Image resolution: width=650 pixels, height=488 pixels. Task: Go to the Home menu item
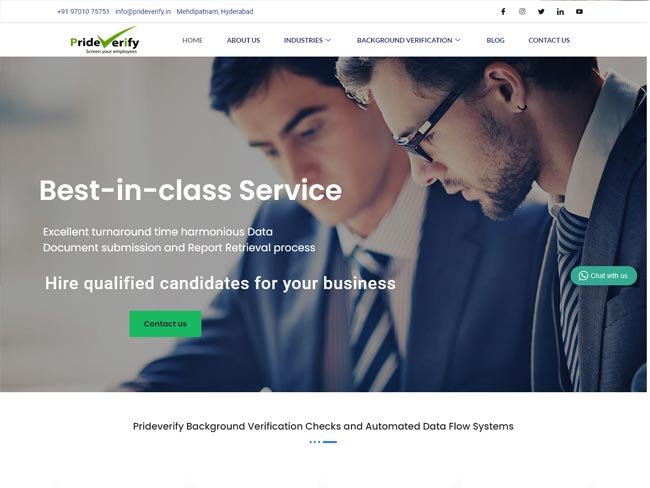click(192, 40)
